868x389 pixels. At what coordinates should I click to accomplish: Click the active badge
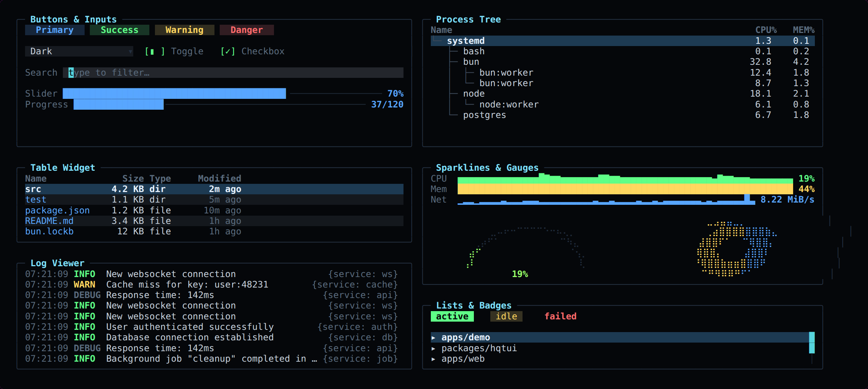point(452,316)
